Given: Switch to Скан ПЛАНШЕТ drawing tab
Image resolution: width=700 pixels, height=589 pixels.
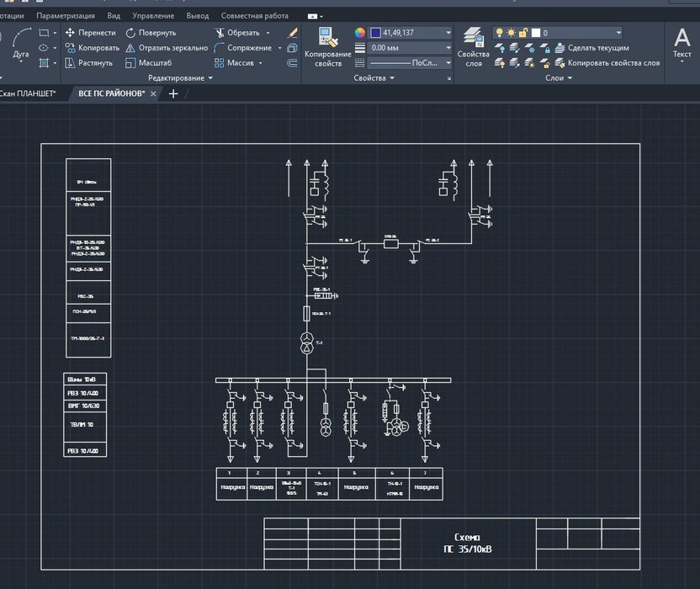Looking at the screenshot, I should [28, 93].
